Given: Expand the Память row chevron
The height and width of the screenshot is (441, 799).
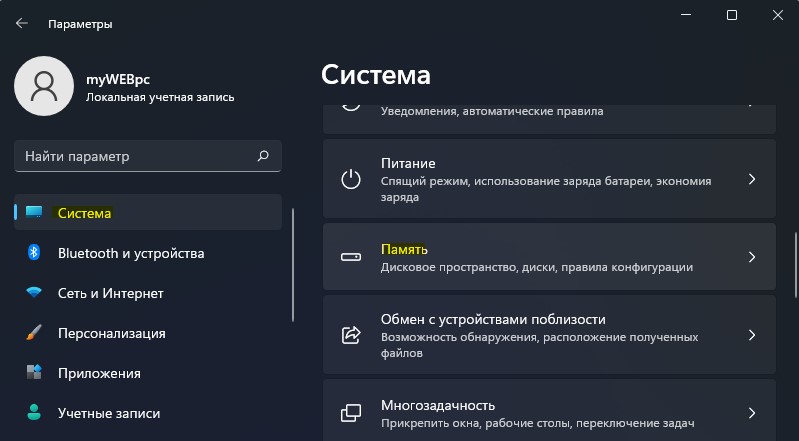Looking at the screenshot, I should 752,257.
